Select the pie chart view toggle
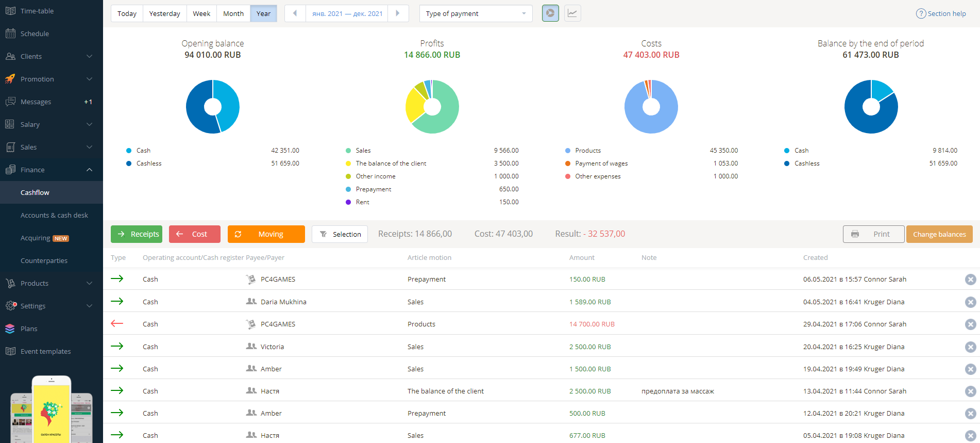Image resolution: width=980 pixels, height=443 pixels. (x=550, y=13)
